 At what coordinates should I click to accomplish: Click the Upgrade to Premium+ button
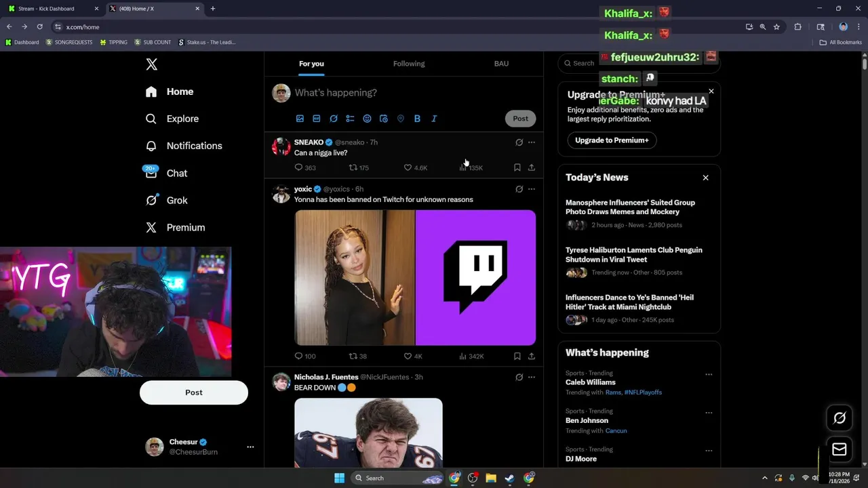pos(612,140)
